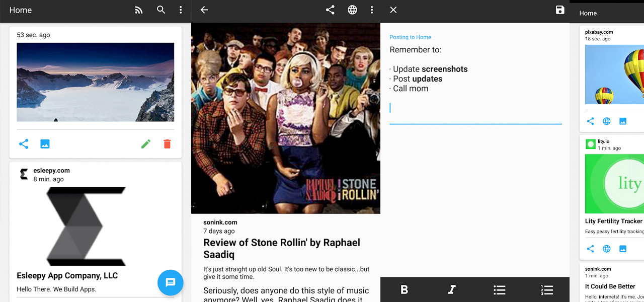Open the RSS feed icon in Home toolbar
This screenshot has height=302, width=644.
click(x=139, y=10)
